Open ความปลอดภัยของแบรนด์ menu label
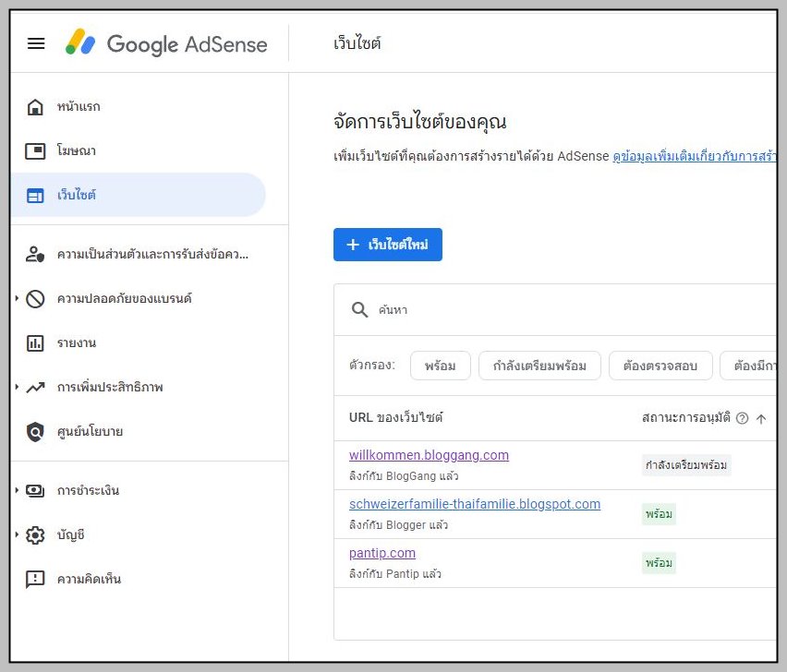787x672 pixels. click(x=125, y=299)
